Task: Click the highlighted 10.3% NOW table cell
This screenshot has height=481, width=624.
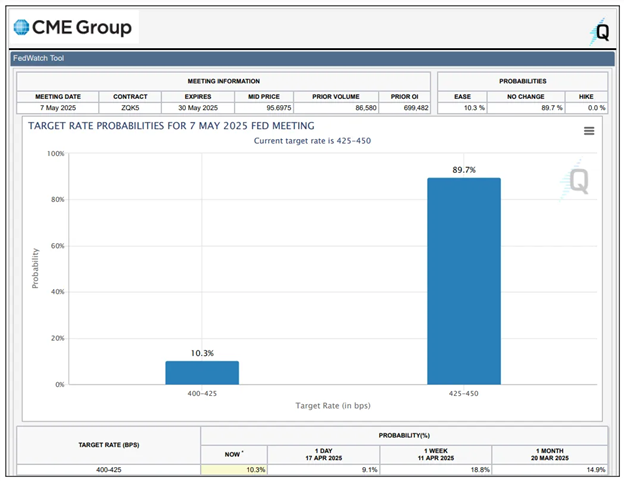Action: tap(234, 470)
